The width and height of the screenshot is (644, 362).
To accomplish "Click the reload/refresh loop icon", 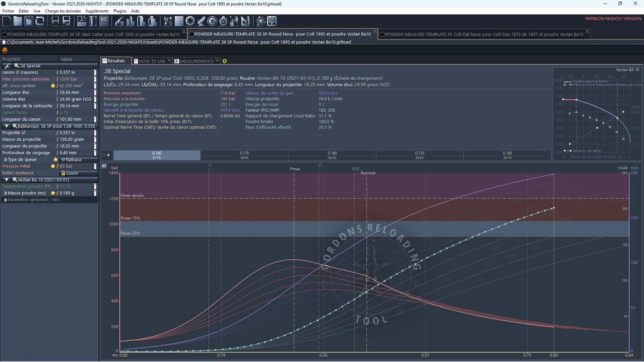I will (40, 21).
